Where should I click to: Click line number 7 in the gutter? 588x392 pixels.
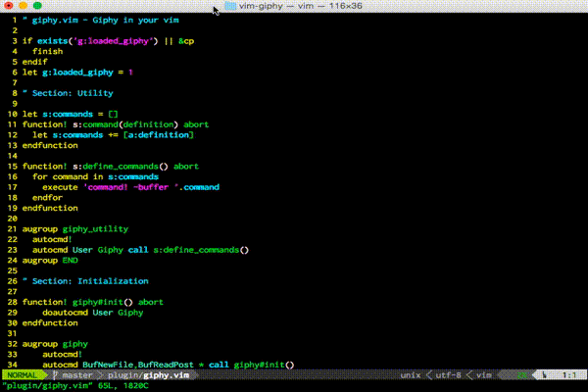(x=15, y=82)
